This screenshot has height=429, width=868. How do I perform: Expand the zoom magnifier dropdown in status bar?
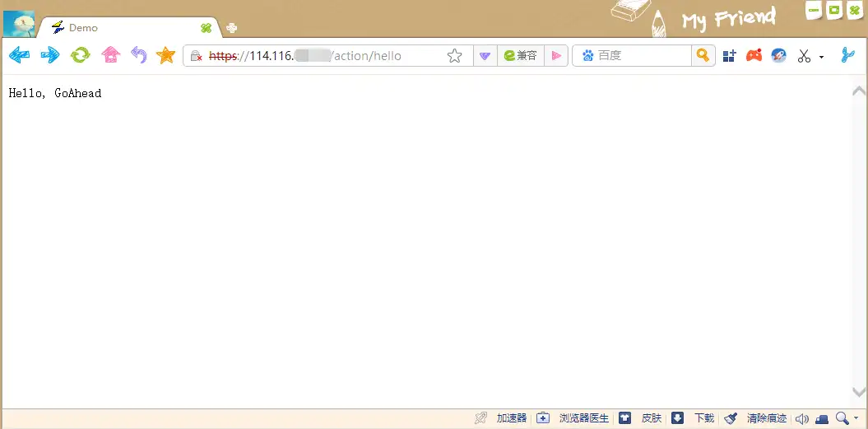tap(856, 418)
